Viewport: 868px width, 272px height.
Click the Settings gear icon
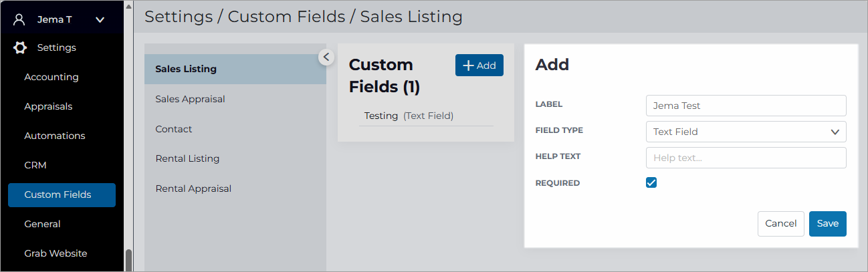point(20,47)
